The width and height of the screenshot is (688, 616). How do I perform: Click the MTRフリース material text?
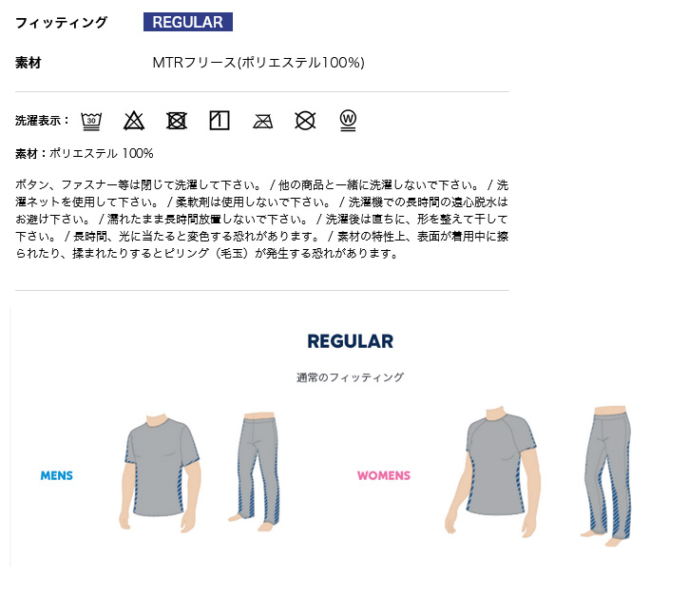point(258,63)
